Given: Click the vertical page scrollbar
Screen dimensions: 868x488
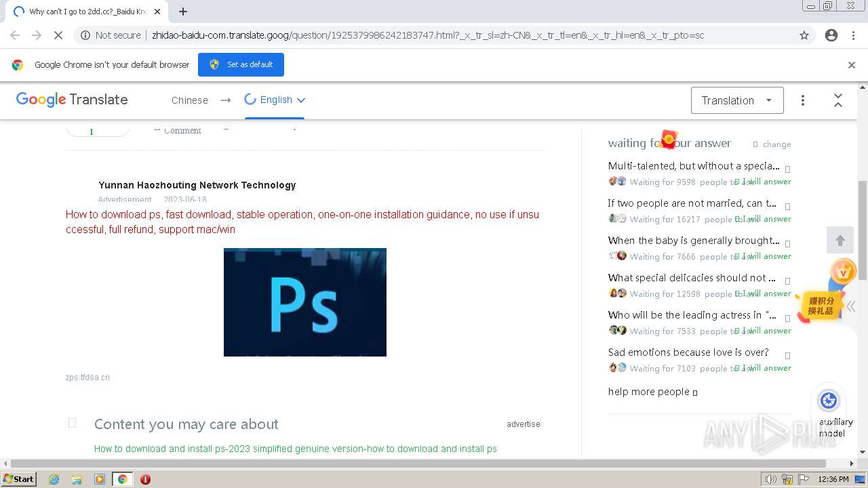Looking at the screenshot, I should point(863,230).
